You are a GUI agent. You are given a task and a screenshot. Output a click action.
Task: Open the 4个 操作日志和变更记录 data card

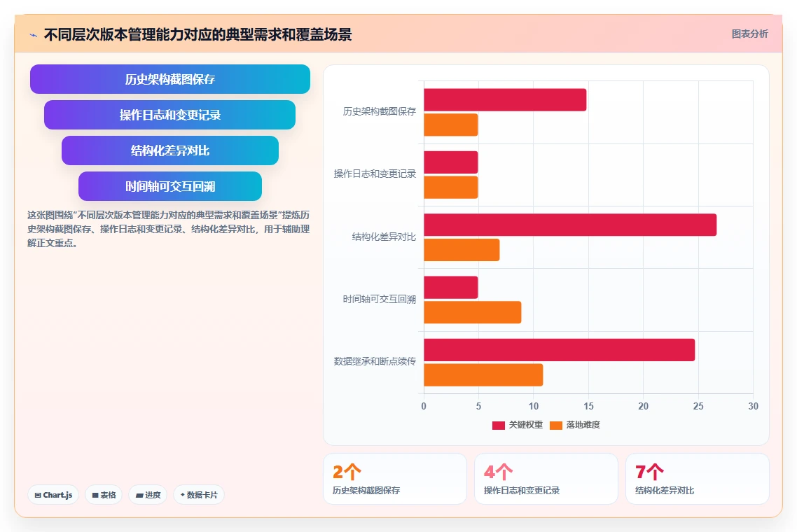(546, 479)
